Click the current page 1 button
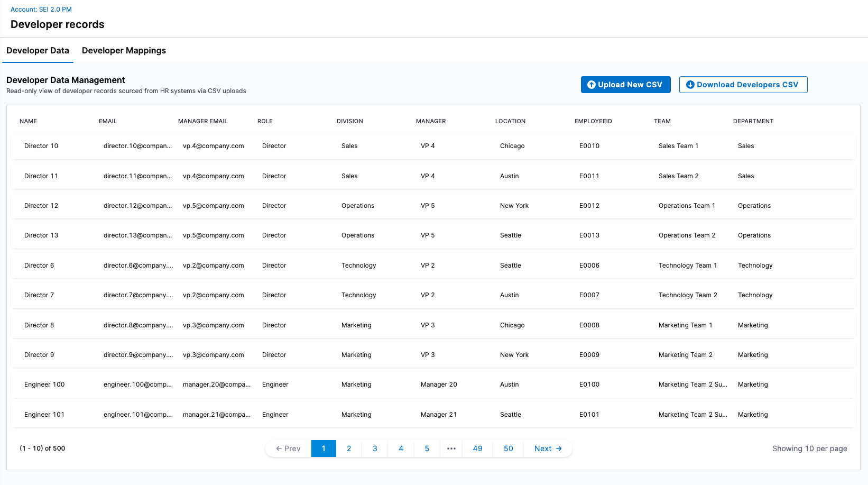This screenshot has width=868, height=485. tap(324, 449)
